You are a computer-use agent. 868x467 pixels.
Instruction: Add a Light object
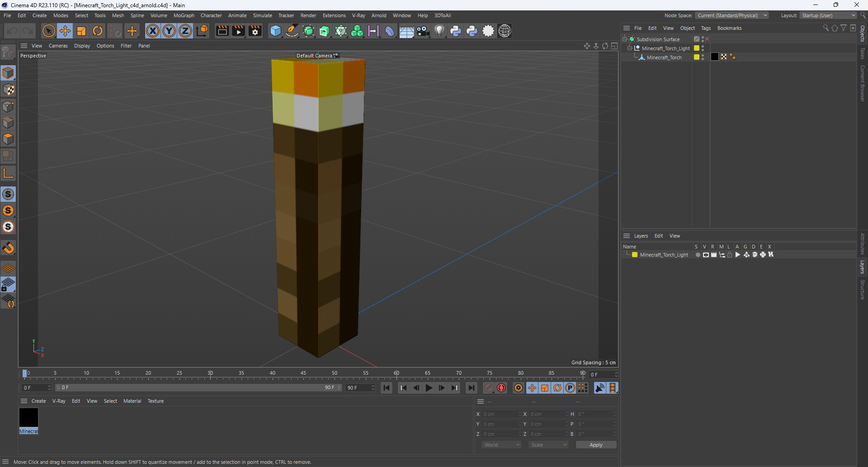click(439, 31)
